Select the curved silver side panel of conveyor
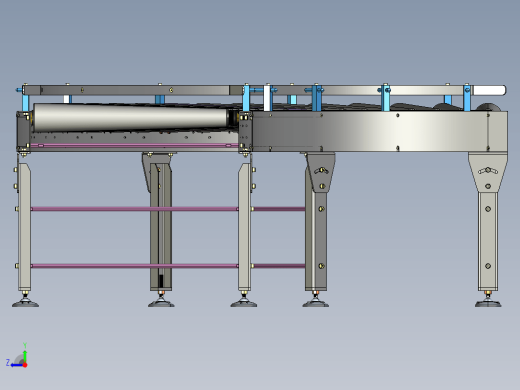The height and width of the screenshot is (390, 520). 380,131
